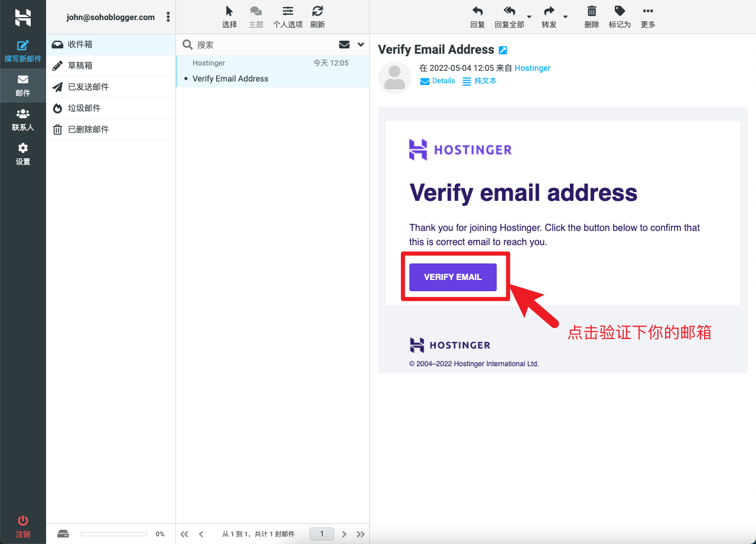Screen dimensions: 756x544
Task: Expand search options chevron
Action: click(361, 44)
